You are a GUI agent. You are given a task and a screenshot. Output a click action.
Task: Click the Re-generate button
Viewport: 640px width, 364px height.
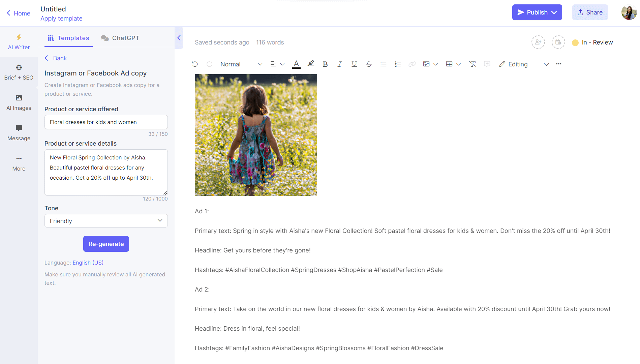point(106,244)
